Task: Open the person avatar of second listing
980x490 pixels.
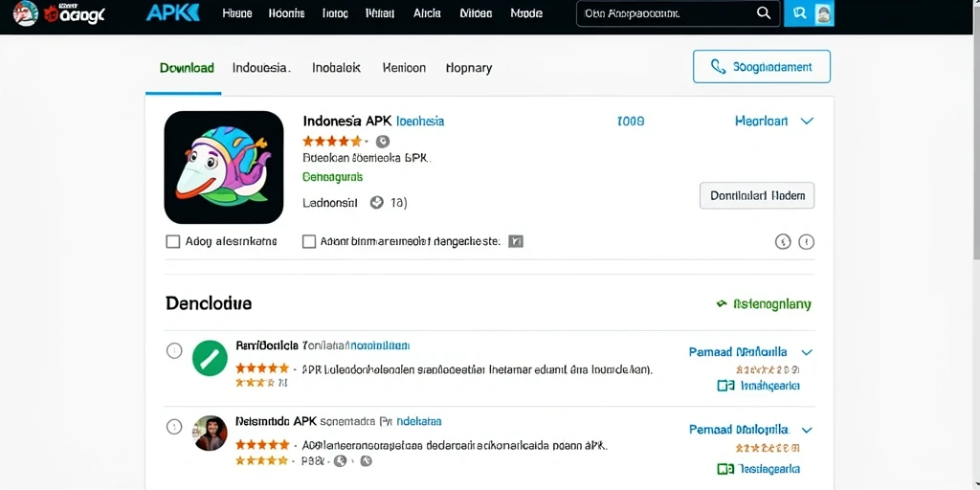Action: (210, 434)
